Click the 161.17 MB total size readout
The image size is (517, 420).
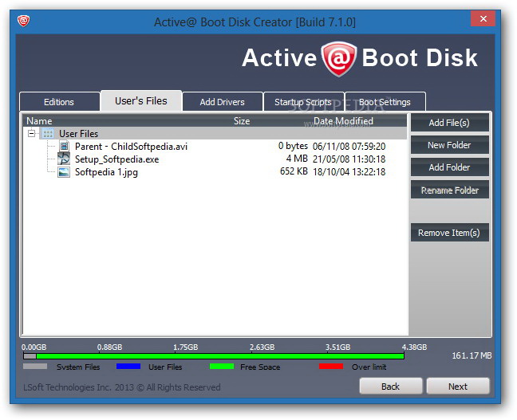472,355
